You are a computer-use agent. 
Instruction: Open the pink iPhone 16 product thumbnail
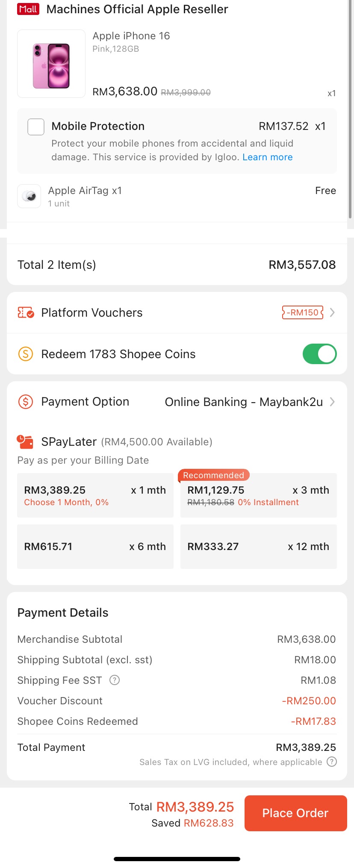click(x=51, y=64)
